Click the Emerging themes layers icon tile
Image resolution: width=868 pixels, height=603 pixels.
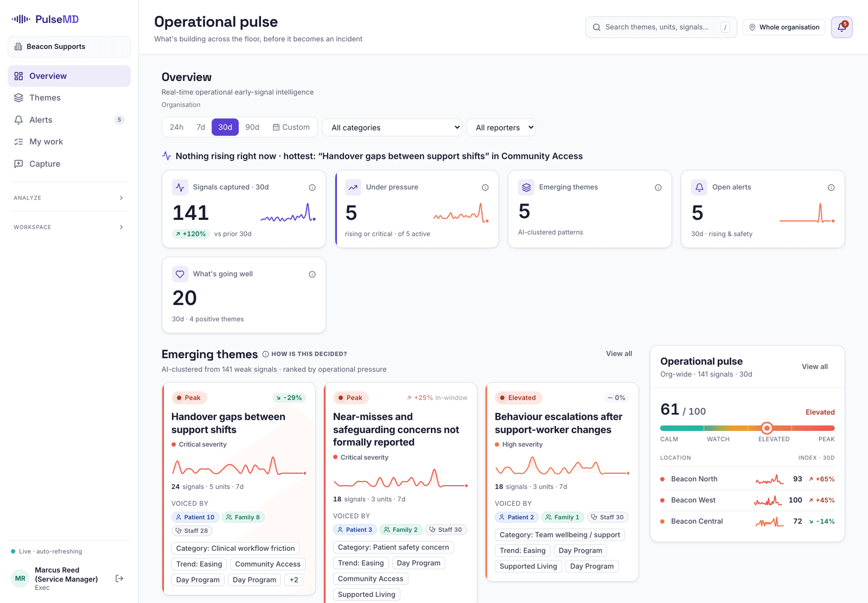pyautogui.click(x=526, y=187)
